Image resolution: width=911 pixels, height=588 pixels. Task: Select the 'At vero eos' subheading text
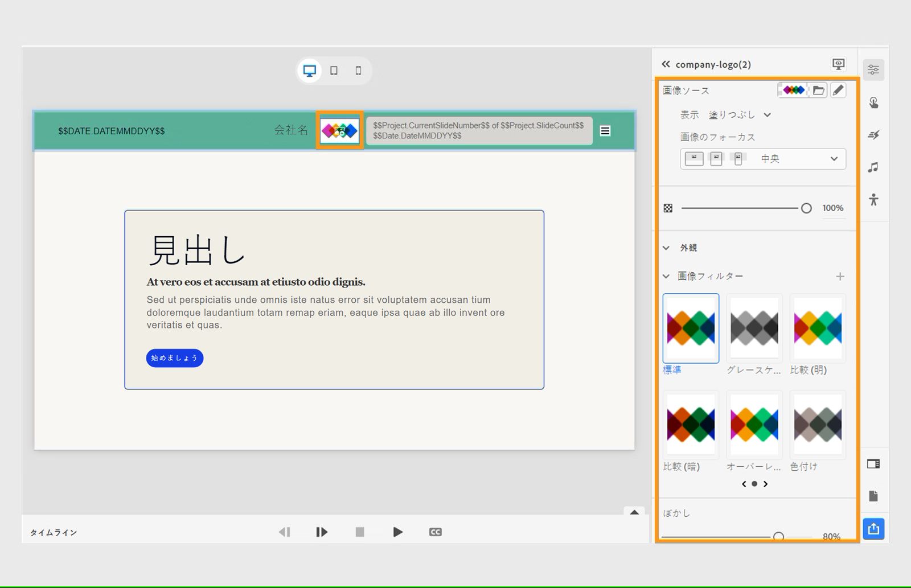(256, 282)
